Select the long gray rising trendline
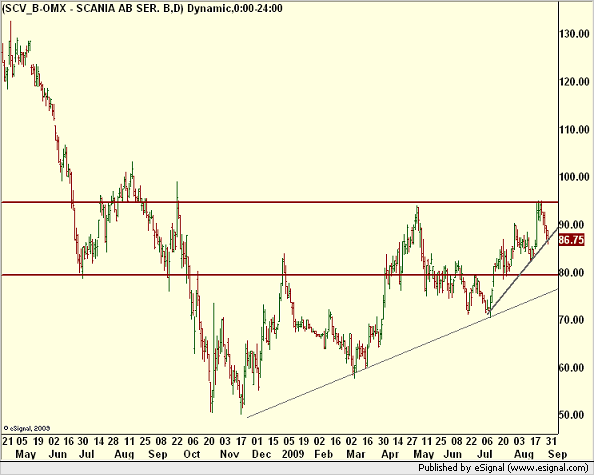This screenshot has height=475, width=594. 402,353
